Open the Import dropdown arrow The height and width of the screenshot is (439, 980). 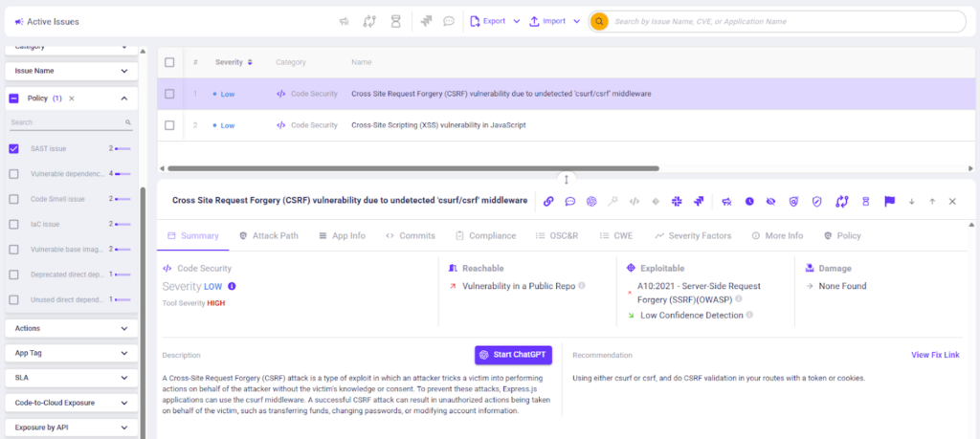coord(576,21)
